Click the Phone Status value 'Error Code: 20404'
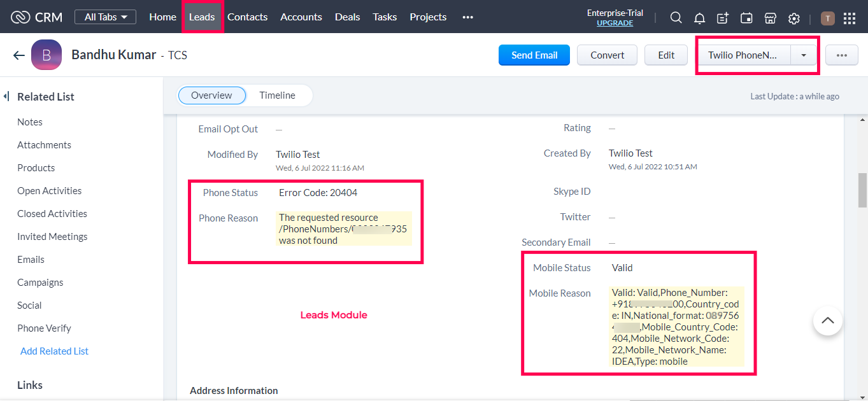Viewport: 868px width, 401px height. 318,193
